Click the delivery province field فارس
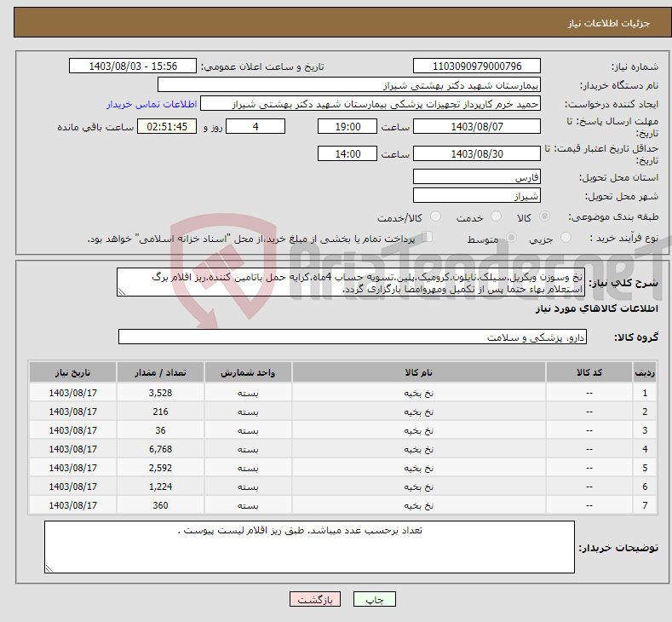Viewport: 672px width, 622px height. [477, 176]
